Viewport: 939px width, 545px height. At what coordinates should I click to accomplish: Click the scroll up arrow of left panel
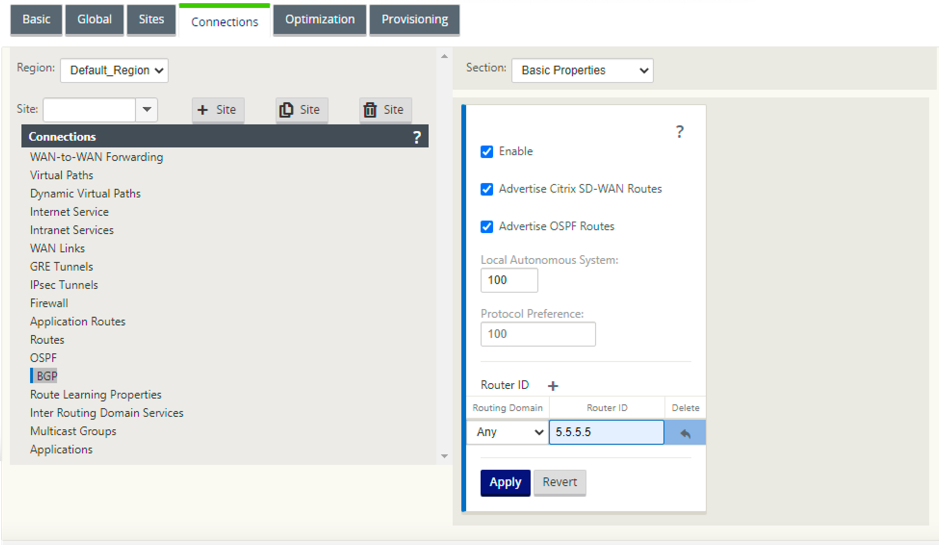click(x=444, y=56)
